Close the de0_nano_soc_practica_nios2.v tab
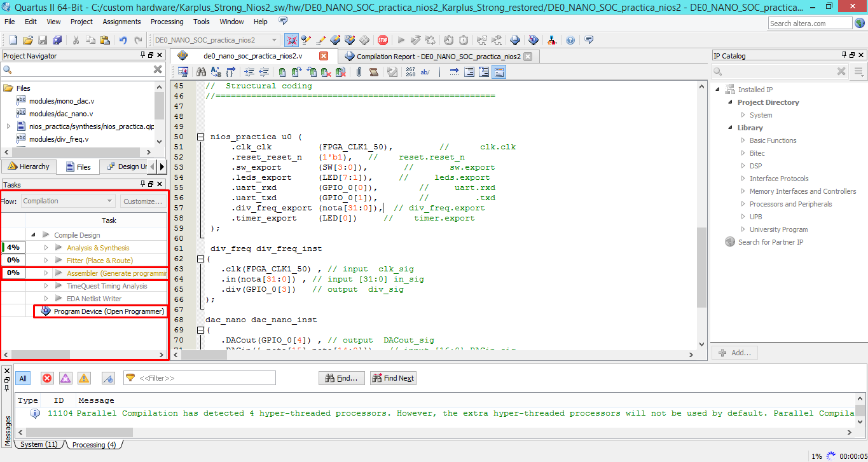 coord(323,56)
